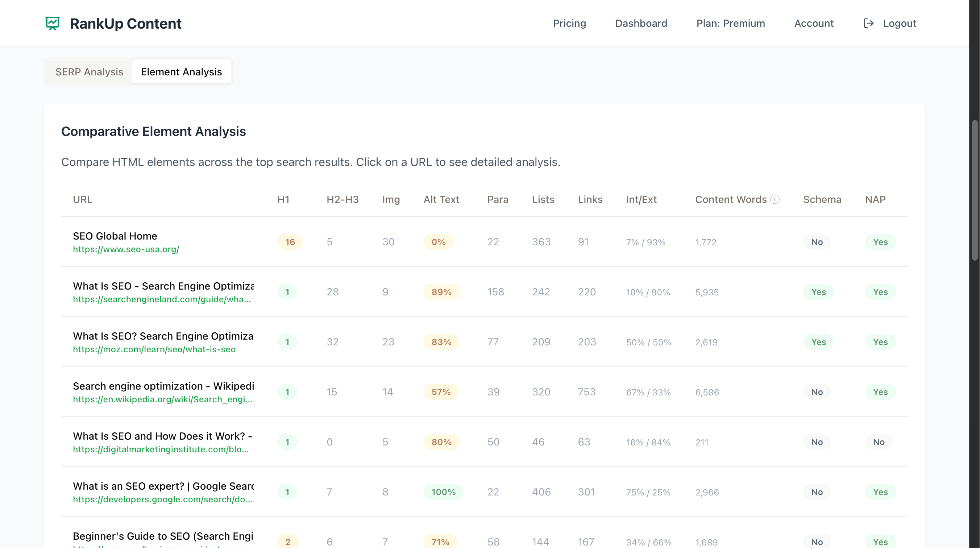The width and height of the screenshot is (980, 548).
Task: Click the Img column header
Action: (391, 199)
